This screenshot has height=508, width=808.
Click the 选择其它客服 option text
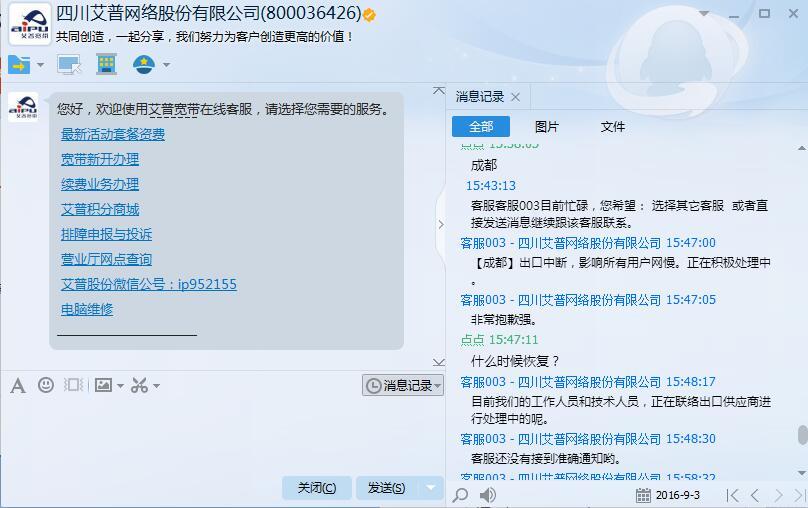coord(688,206)
